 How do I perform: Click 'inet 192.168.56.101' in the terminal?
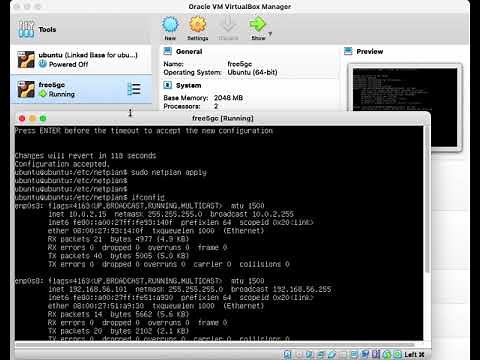pyautogui.click(x=88, y=289)
